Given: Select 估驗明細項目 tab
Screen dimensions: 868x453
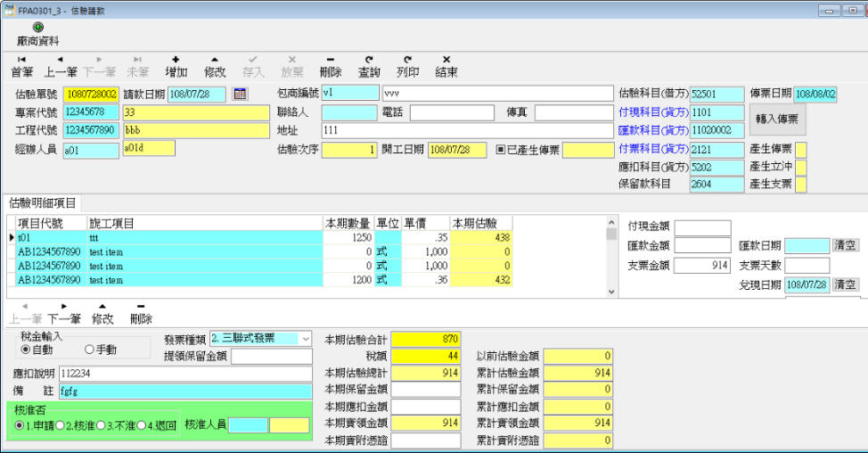Looking at the screenshot, I should click(x=43, y=203).
